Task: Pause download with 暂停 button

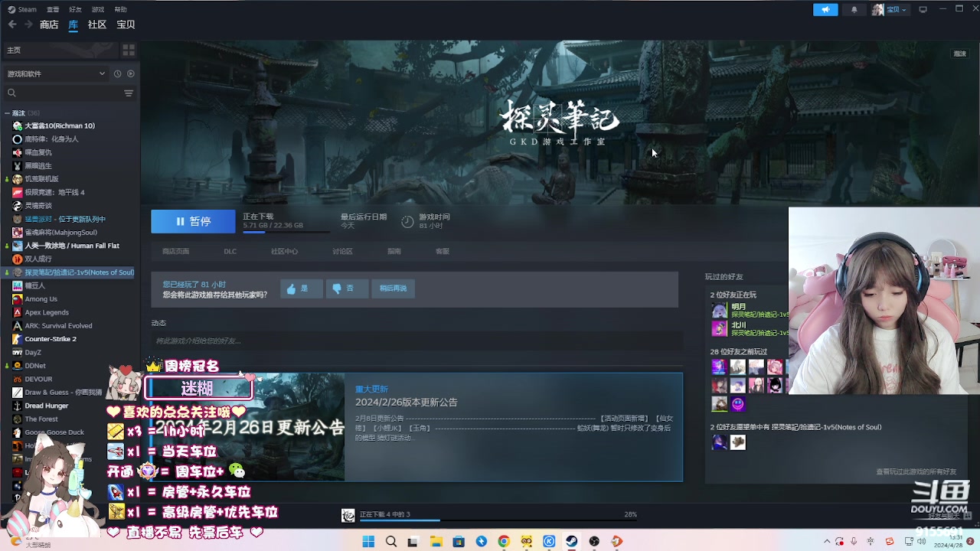Action: click(193, 221)
